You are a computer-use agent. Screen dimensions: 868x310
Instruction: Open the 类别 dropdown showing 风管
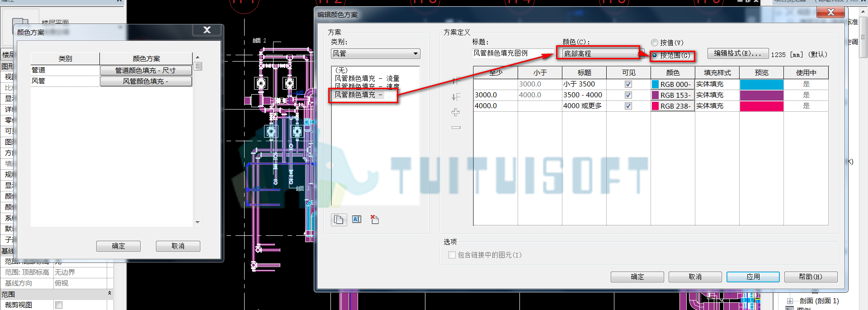click(x=375, y=53)
